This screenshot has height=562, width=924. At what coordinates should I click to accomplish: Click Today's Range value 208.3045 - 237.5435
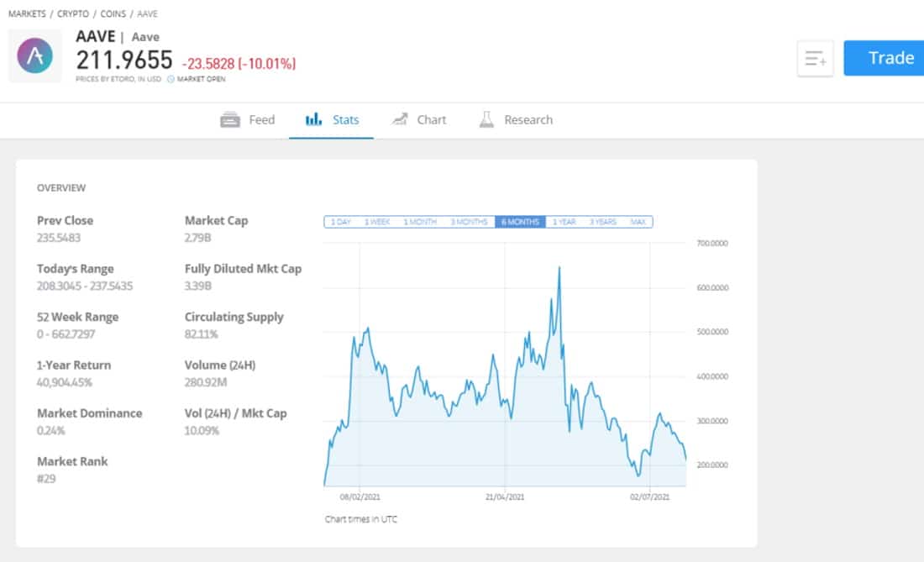click(85, 286)
